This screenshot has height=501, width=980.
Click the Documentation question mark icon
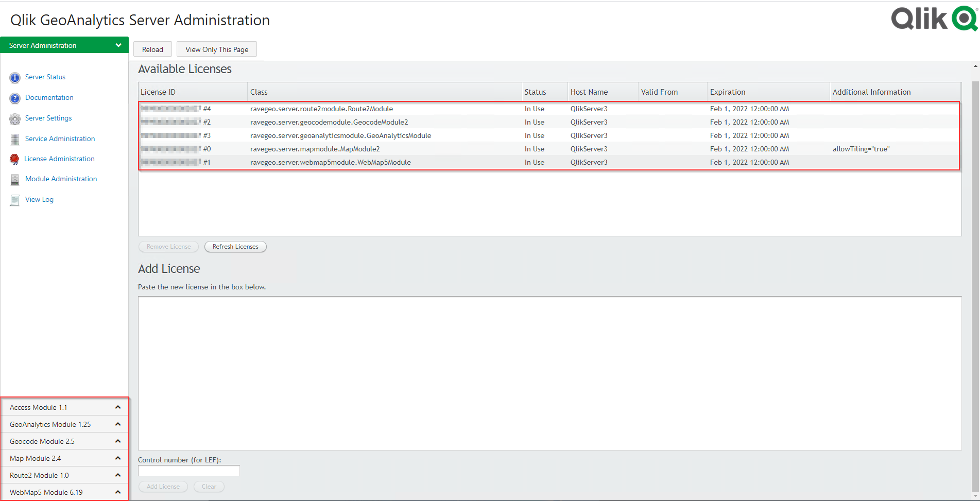(15, 98)
